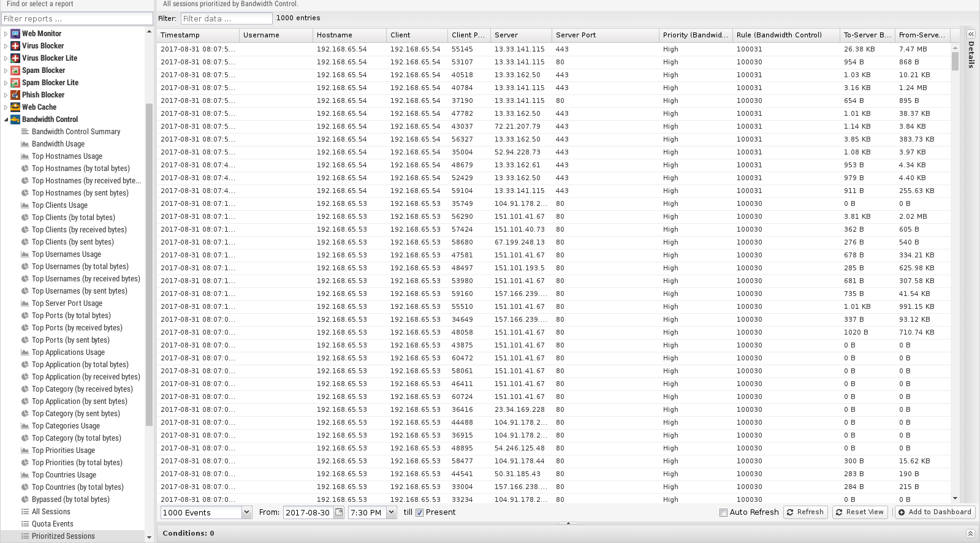Open the calendar date picker icon
Screen dimensions: 980x543
339,512
